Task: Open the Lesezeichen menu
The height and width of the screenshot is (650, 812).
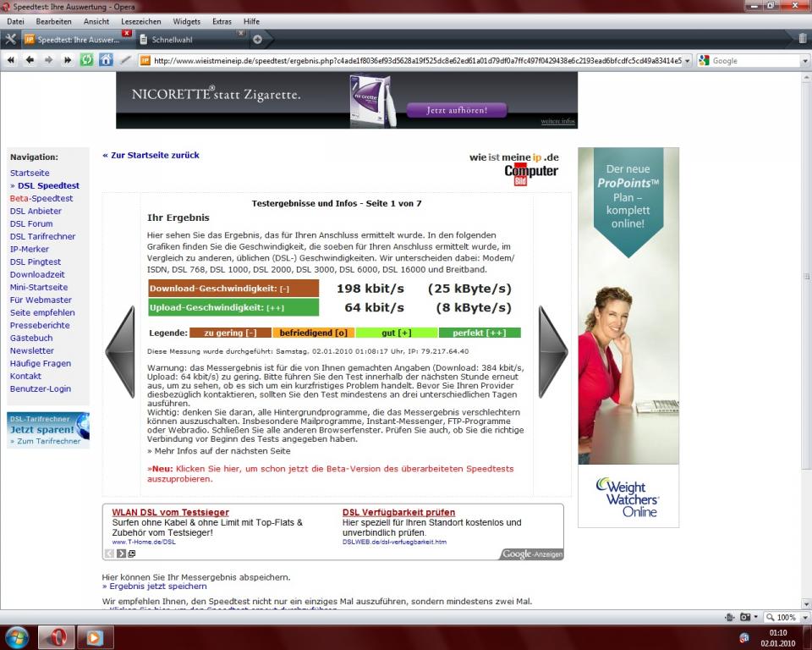Action: [141, 21]
